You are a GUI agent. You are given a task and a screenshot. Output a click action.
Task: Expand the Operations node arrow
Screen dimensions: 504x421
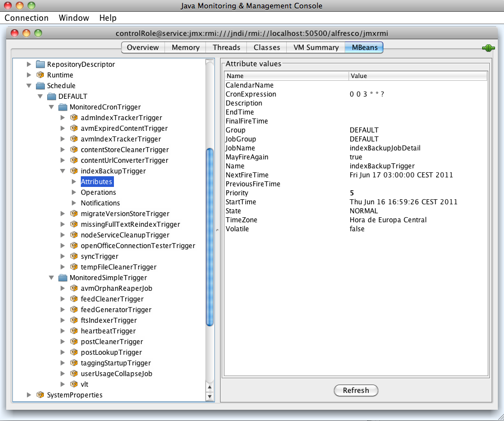click(74, 192)
